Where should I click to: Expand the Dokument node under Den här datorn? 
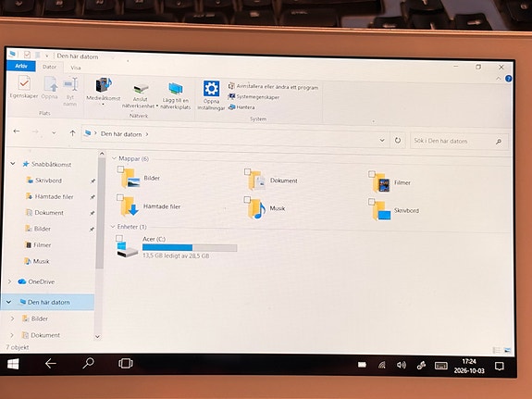click(12, 335)
